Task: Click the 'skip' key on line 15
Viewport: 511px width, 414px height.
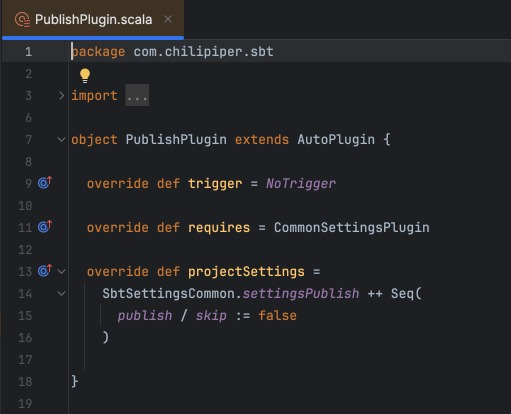Action: tap(211, 316)
